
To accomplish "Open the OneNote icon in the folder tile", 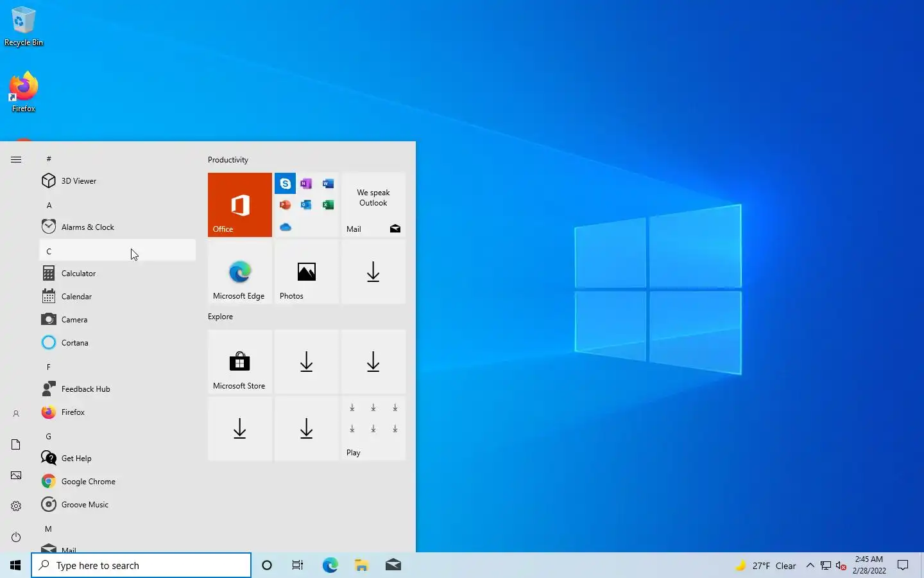I will point(307,184).
